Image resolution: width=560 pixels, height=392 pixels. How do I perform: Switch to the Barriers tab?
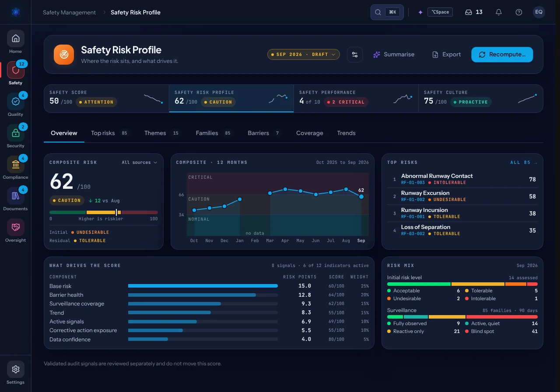pos(264,133)
